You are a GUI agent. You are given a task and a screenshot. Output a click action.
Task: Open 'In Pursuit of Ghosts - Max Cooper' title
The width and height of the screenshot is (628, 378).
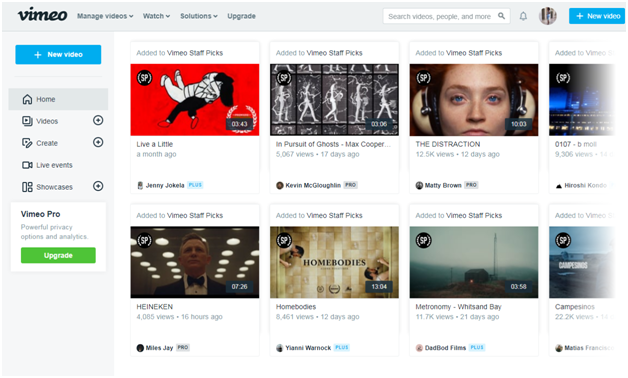[333, 144]
